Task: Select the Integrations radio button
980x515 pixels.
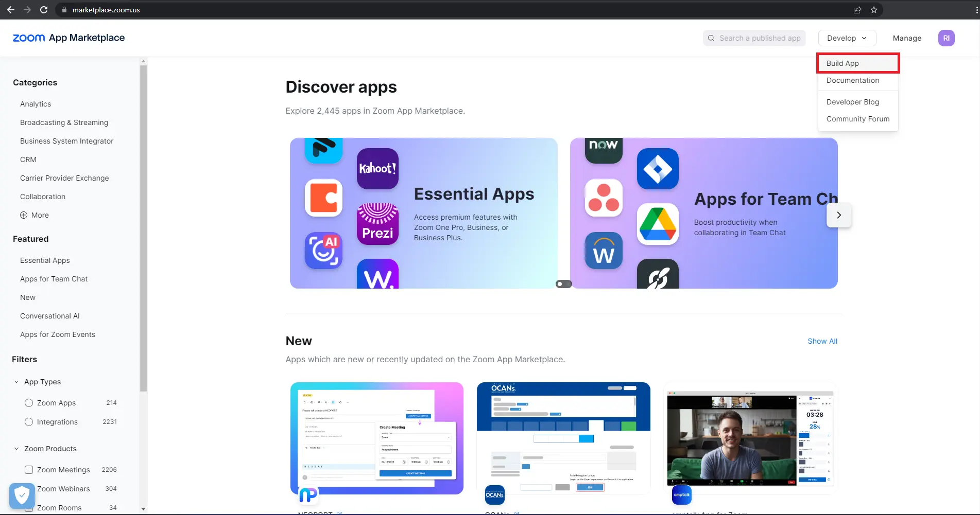Action: point(29,422)
